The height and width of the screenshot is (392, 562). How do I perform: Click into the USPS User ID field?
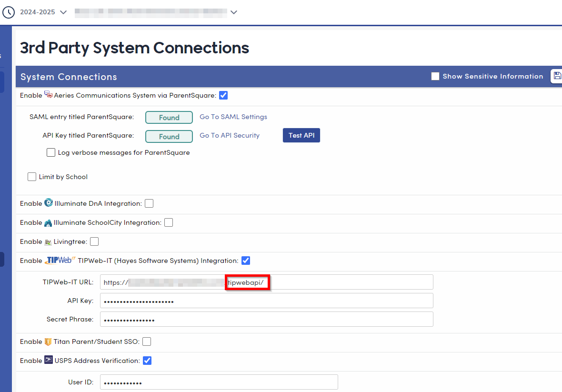[x=219, y=382]
